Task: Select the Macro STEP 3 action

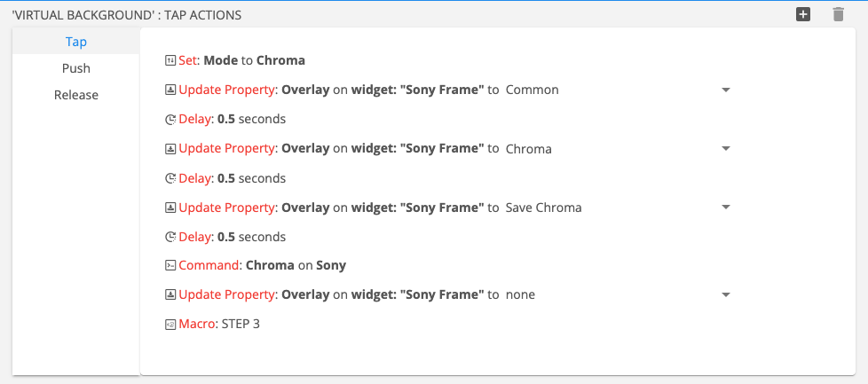Action: point(219,324)
